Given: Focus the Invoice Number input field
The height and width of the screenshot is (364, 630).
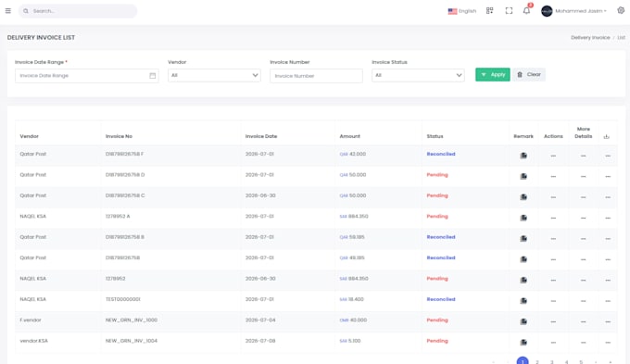Looking at the screenshot, I should [316, 76].
